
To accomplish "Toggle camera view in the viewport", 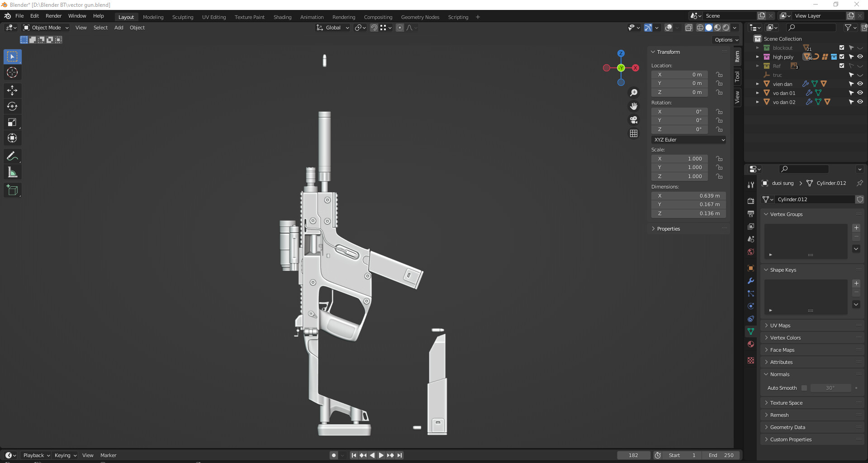I will [634, 120].
